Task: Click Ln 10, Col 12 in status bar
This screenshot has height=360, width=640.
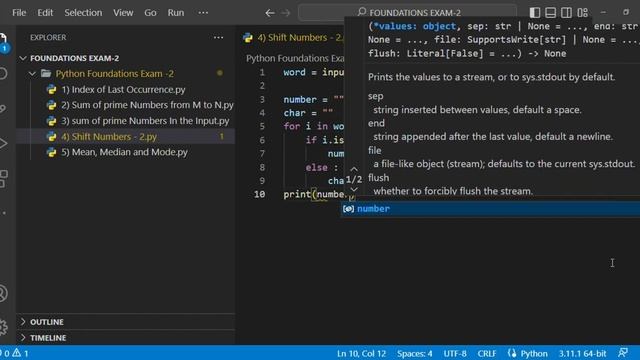Action: tap(361, 353)
